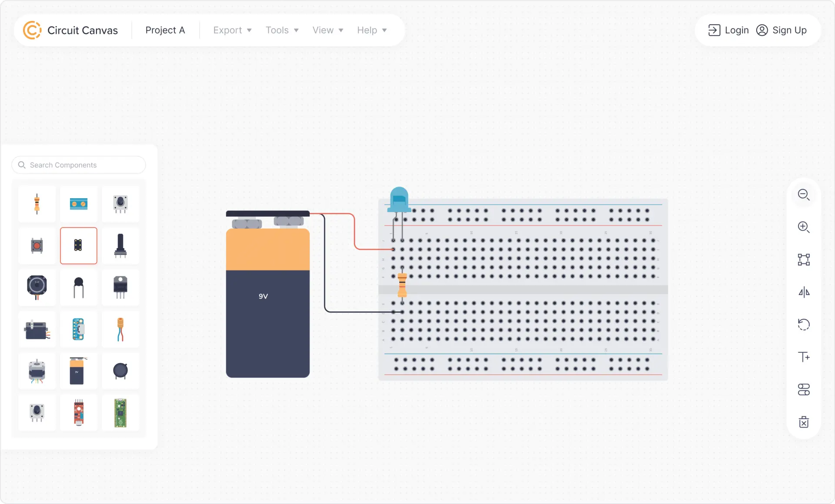The height and width of the screenshot is (504, 835).
Task: Click the Login button
Action: pyautogui.click(x=728, y=30)
